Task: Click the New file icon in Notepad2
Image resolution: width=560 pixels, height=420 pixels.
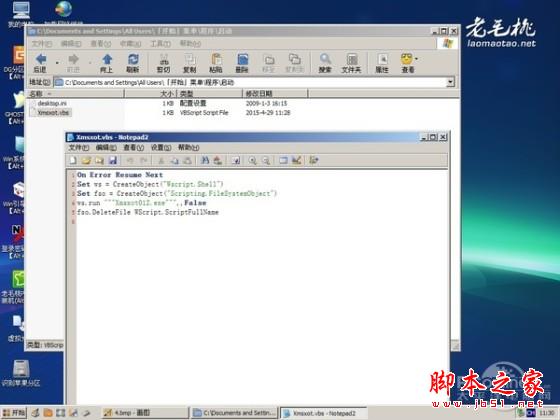Action: coord(73,160)
